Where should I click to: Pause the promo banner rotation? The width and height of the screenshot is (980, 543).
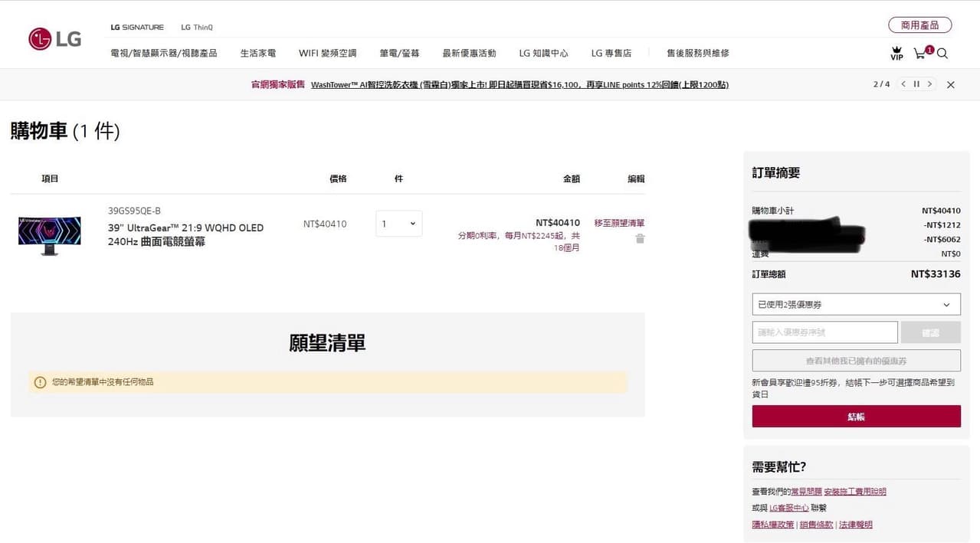[x=916, y=84]
